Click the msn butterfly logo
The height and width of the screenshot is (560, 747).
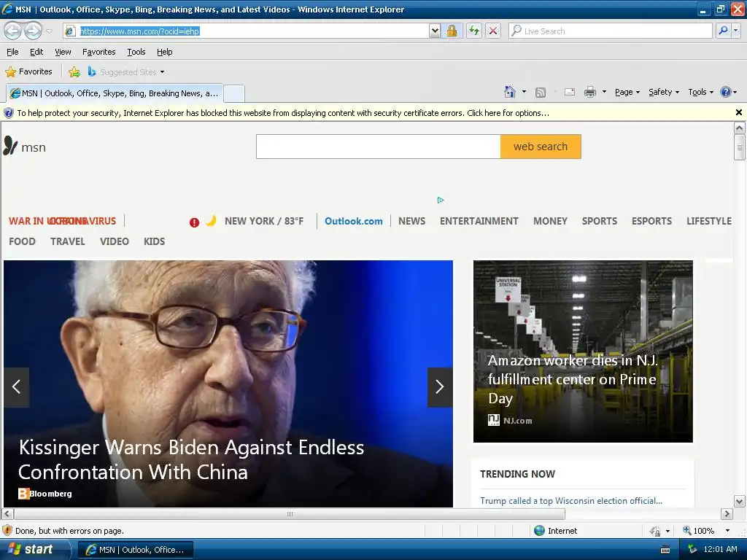pyautogui.click(x=25, y=147)
